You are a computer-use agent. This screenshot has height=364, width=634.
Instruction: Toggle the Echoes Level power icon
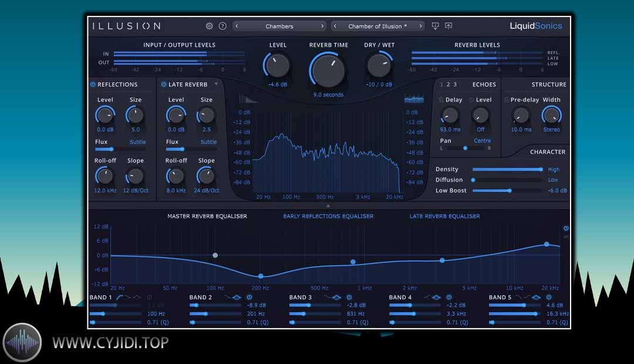pyautogui.click(x=471, y=99)
